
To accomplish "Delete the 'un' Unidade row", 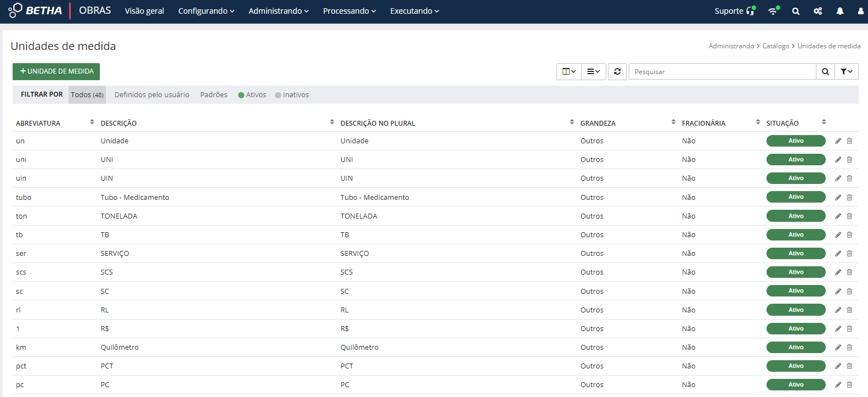I will pos(849,141).
